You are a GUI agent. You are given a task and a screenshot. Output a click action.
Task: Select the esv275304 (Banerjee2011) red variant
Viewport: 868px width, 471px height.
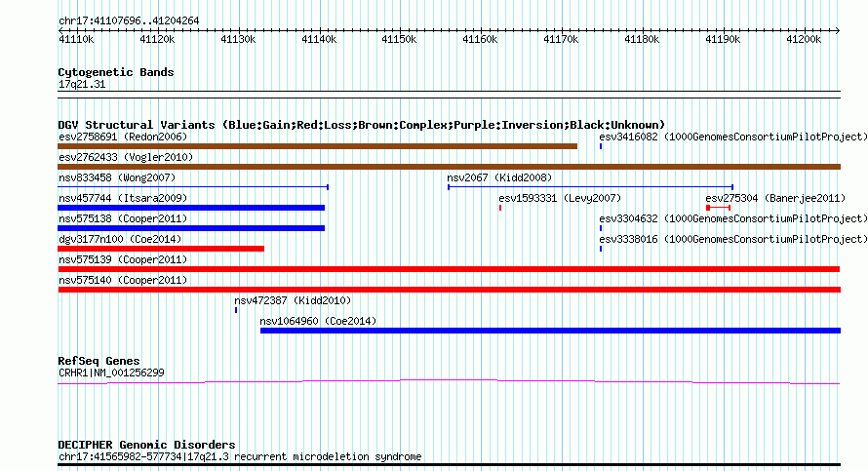(718, 208)
